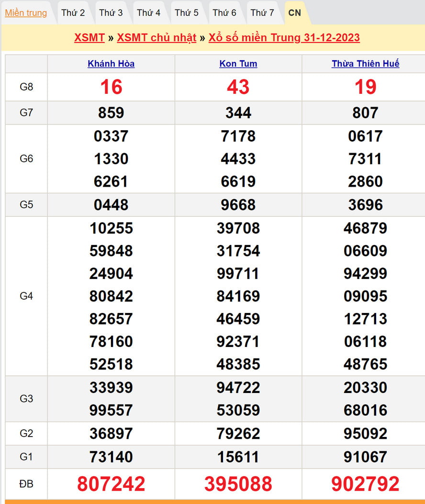Open Xổ số miền Trung 31-12-2023 link
This screenshot has width=425, height=504.
pos(284,38)
